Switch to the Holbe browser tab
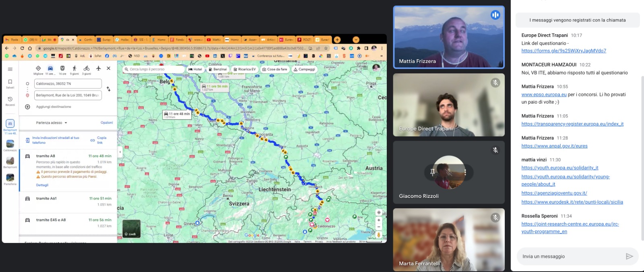The image size is (644, 272). tap(122, 39)
